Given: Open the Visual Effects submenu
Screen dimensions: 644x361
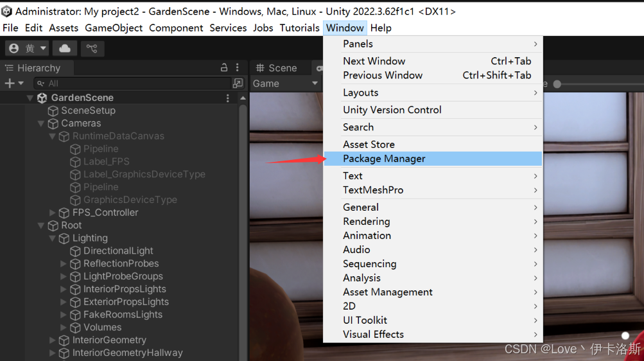Looking at the screenshot, I should tap(433, 334).
